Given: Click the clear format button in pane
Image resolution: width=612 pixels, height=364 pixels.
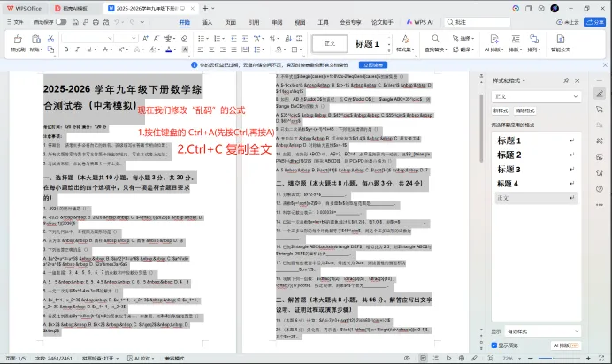Looking at the screenshot, I should 524,110.
